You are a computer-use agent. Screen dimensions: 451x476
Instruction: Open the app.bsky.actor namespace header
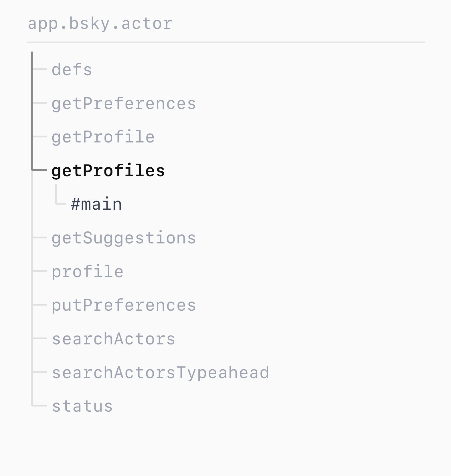pos(100,23)
